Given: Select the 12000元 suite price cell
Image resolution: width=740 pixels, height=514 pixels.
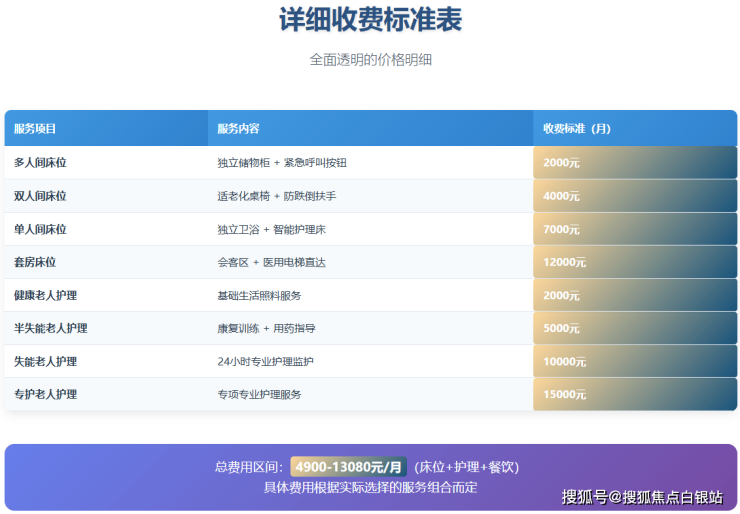Looking at the screenshot, I should (565, 262).
